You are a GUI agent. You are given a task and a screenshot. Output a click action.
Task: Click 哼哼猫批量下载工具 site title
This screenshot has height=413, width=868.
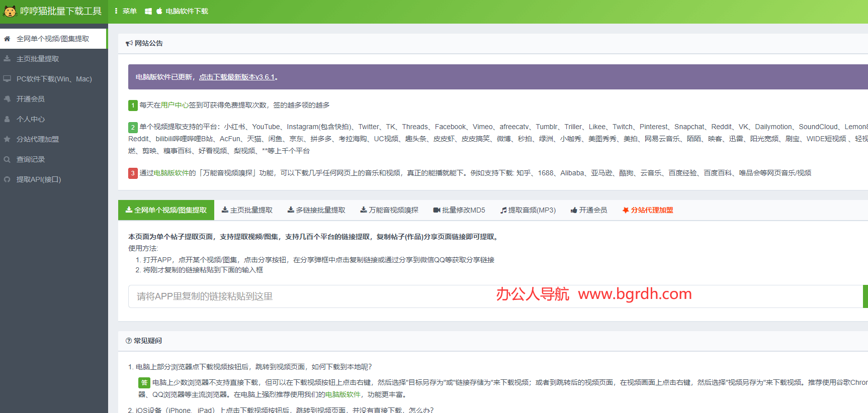coord(61,11)
